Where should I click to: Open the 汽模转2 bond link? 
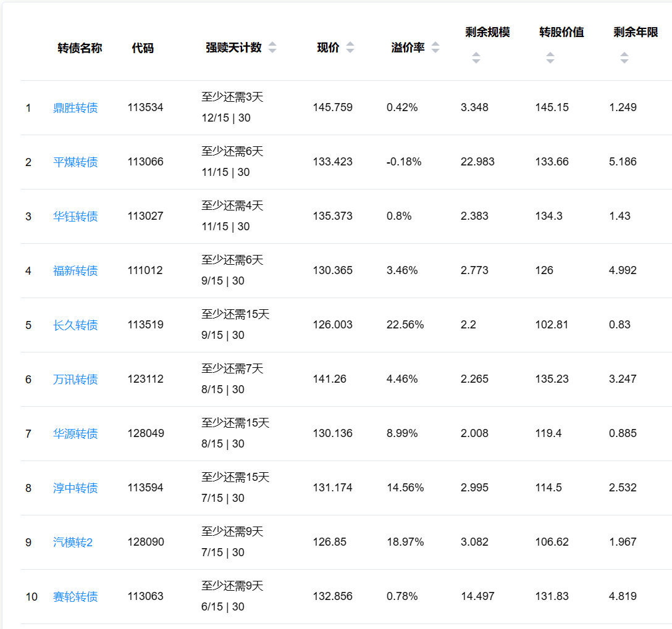(73, 543)
